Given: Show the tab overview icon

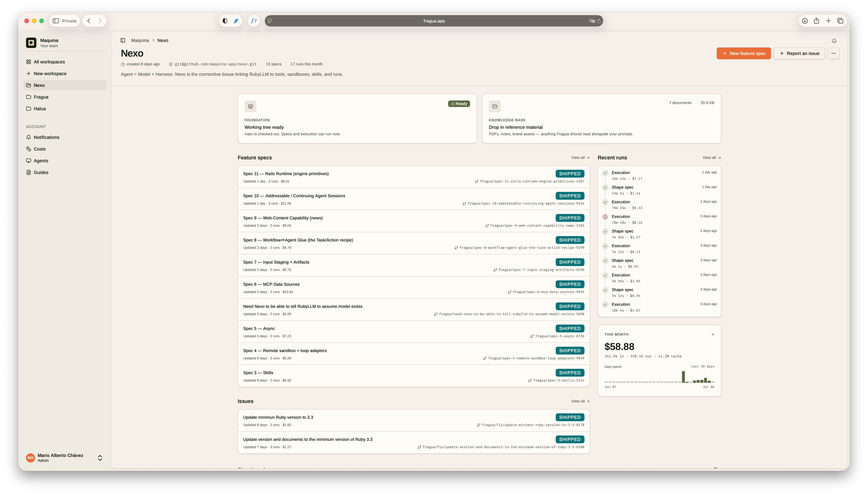Looking at the screenshot, I should [x=840, y=21].
